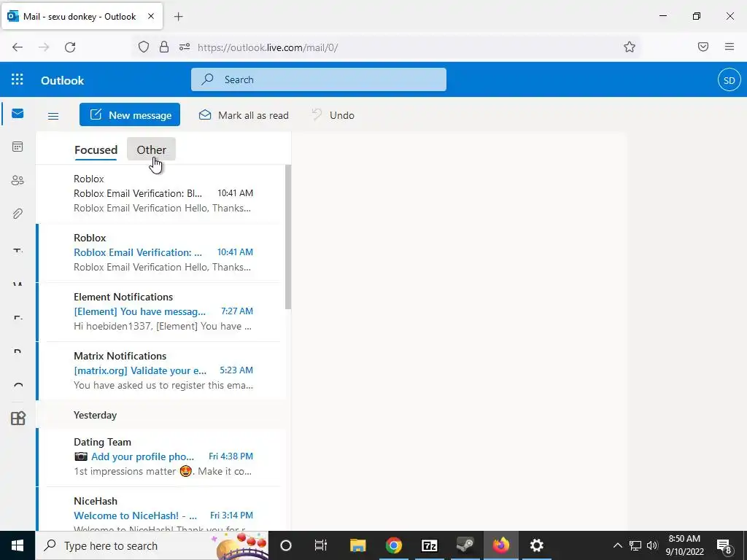Open the Save to Pocket icon
This screenshot has width=747, height=560.
click(x=703, y=47)
